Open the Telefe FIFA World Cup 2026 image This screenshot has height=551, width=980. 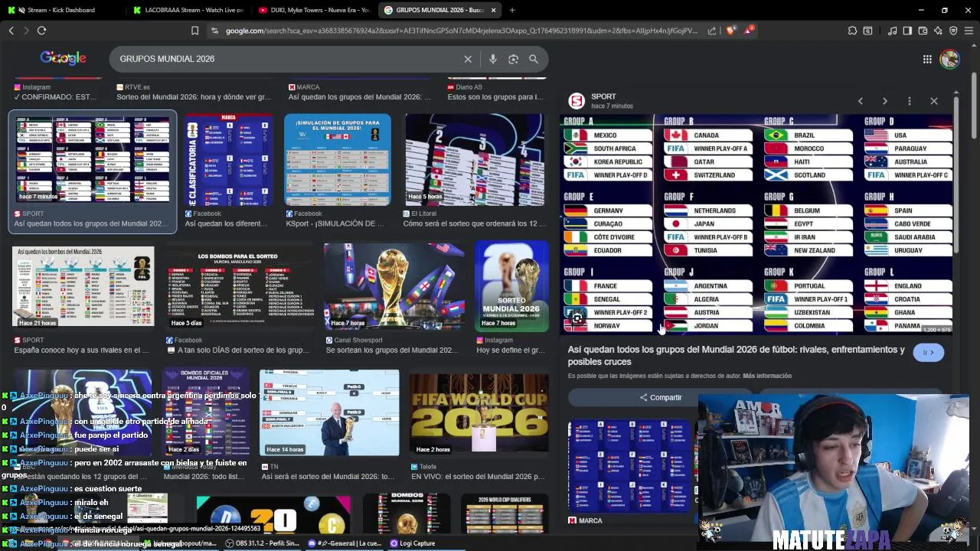[479, 412]
